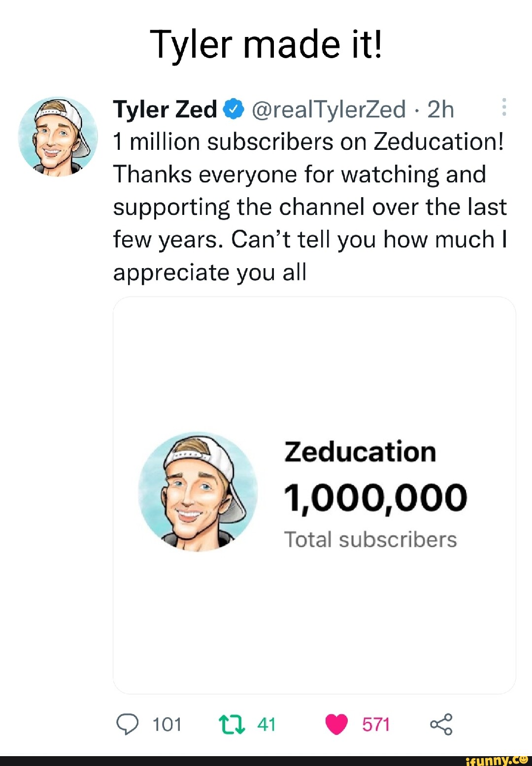Image resolution: width=532 pixels, height=766 pixels.
Task: Click the Zeducation channel title in the card
Action: tap(360, 452)
